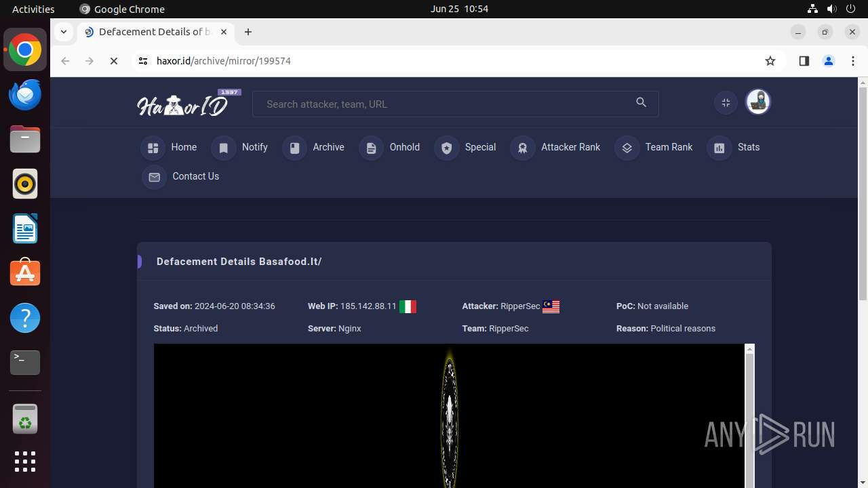Open Chrome profile icon
868x488 pixels.
(829, 61)
